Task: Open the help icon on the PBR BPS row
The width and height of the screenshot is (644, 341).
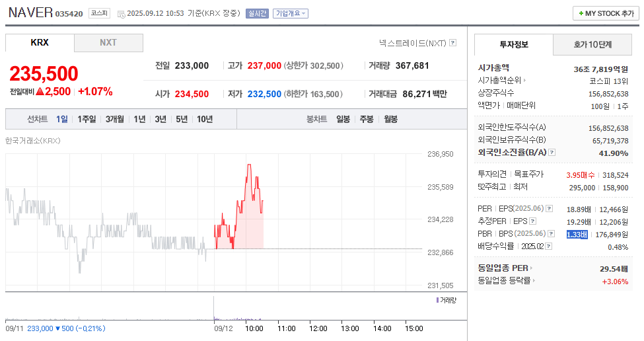Action: [551, 234]
